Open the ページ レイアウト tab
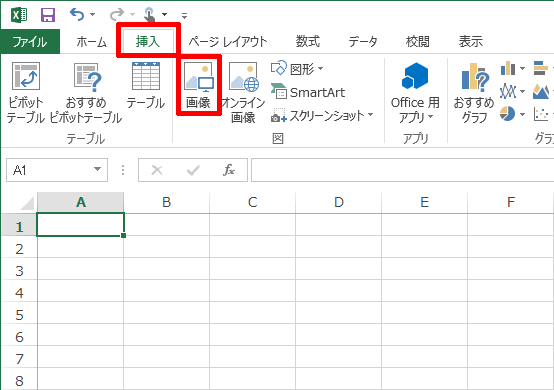The image size is (554, 390). (228, 41)
